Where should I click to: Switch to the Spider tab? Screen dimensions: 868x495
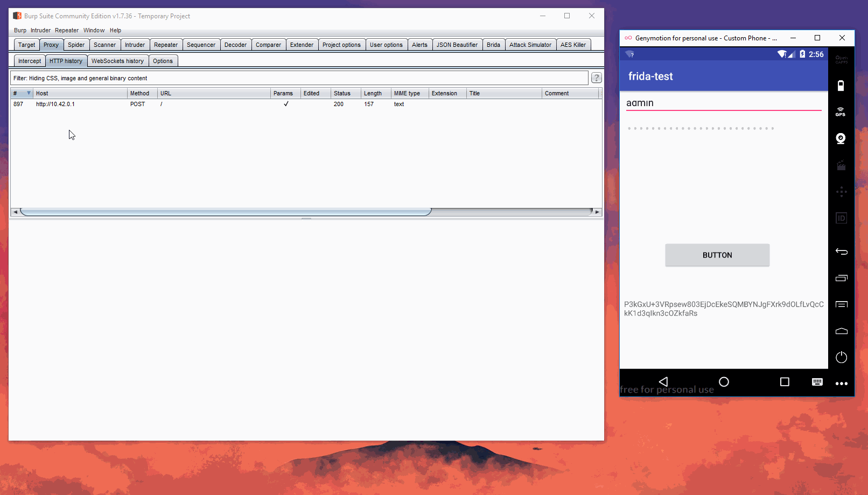(76, 45)
